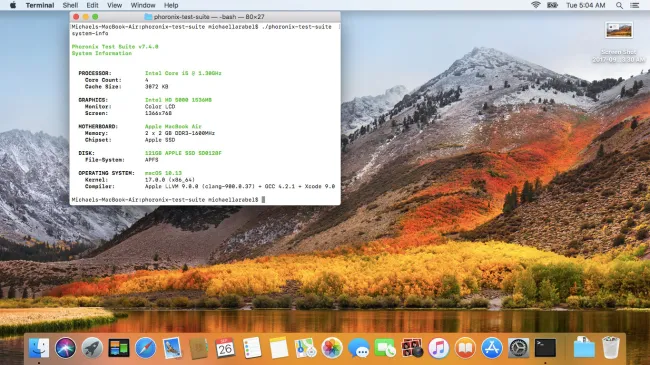This screenshot has width=650, height=365.
Task: Click "Intel Core i5 @ 1.30GHz" text
Action: pos(183,73)
